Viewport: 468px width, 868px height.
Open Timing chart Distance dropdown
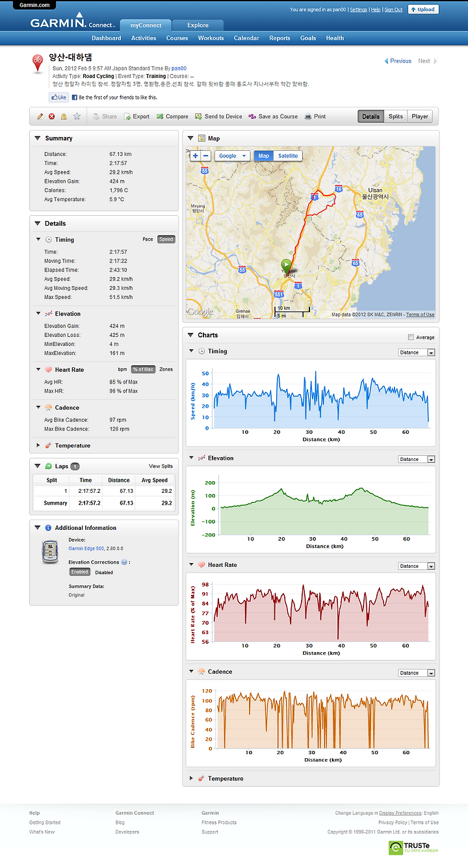(x=417, y=352)
